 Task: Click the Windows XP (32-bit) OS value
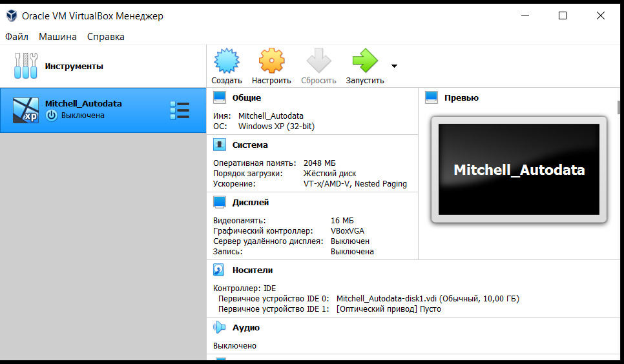(x=276, y=126)
